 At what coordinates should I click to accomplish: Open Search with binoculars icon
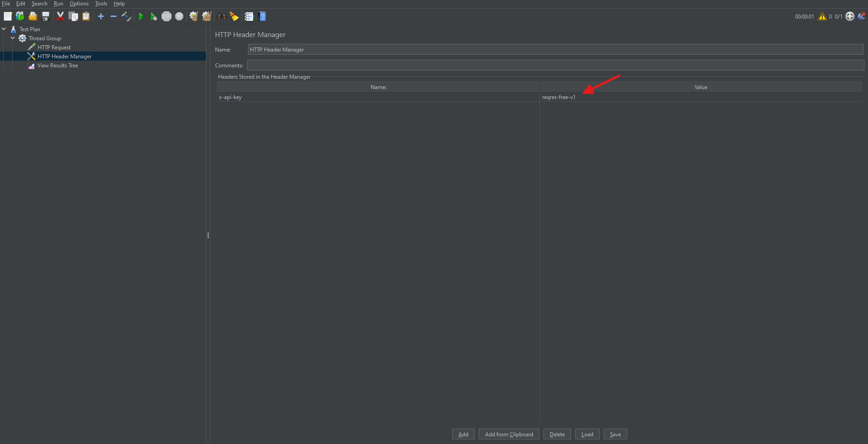[222, 16]
